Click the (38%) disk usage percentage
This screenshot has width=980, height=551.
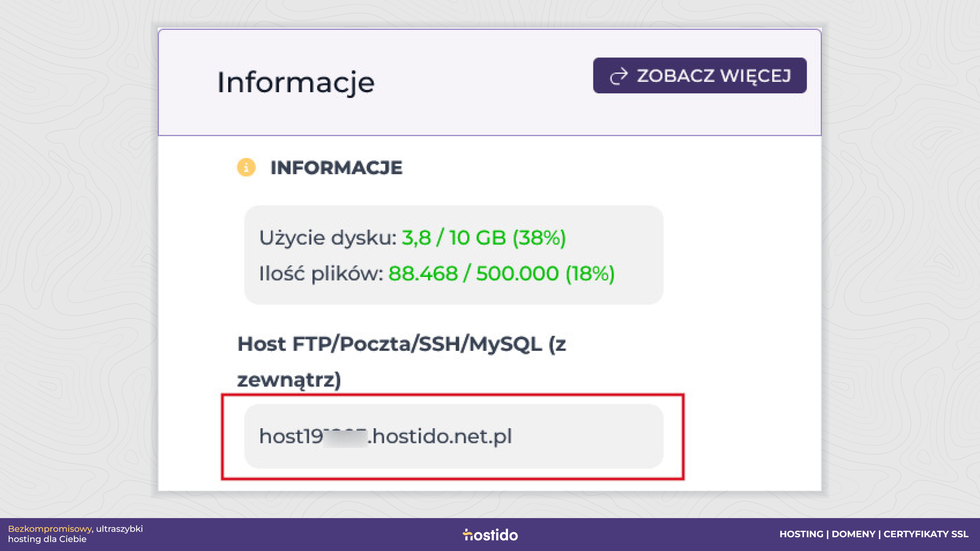539,238
